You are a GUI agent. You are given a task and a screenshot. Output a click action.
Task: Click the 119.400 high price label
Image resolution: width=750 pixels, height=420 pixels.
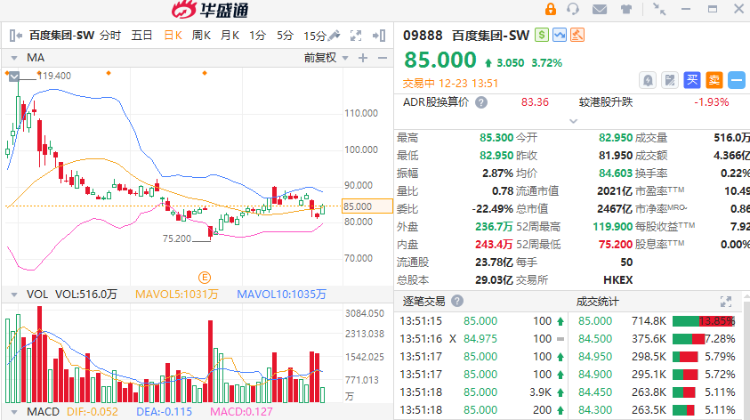(x=55, y=76)
